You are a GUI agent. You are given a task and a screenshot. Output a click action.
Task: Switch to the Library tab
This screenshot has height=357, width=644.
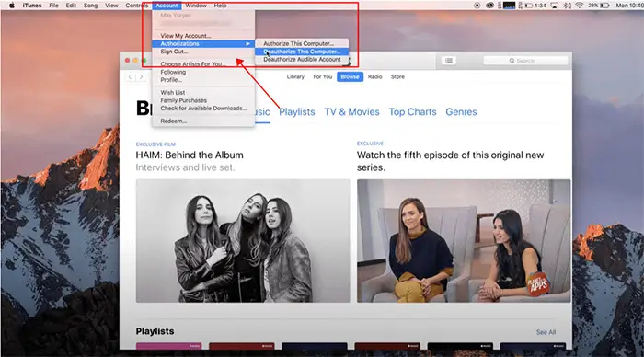point(295,76)
